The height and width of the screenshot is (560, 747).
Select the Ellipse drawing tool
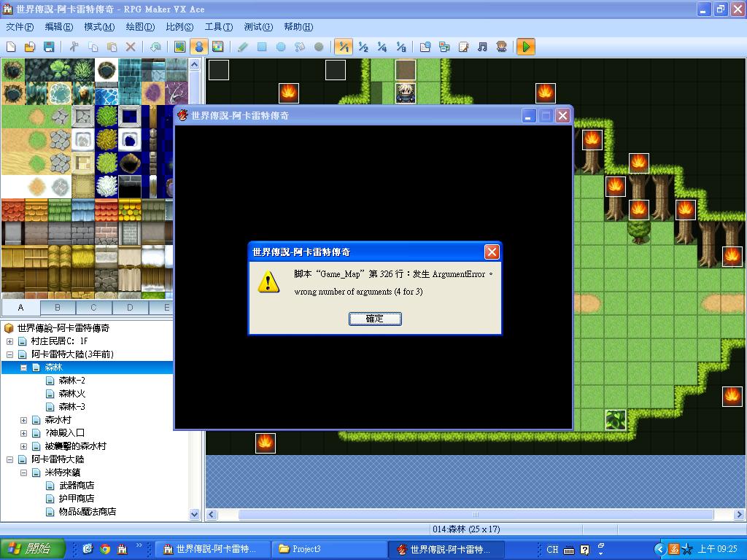(281, 47)
